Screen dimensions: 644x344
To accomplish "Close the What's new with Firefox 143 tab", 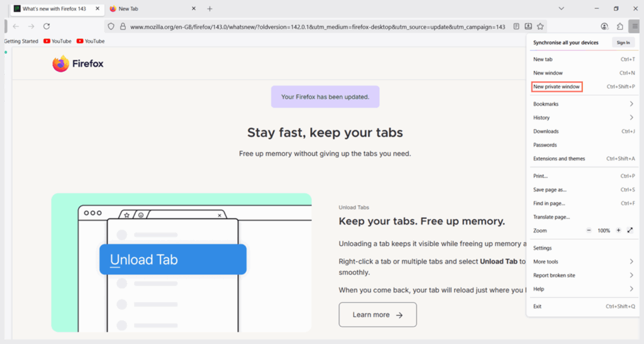I will tap(97, 8).
